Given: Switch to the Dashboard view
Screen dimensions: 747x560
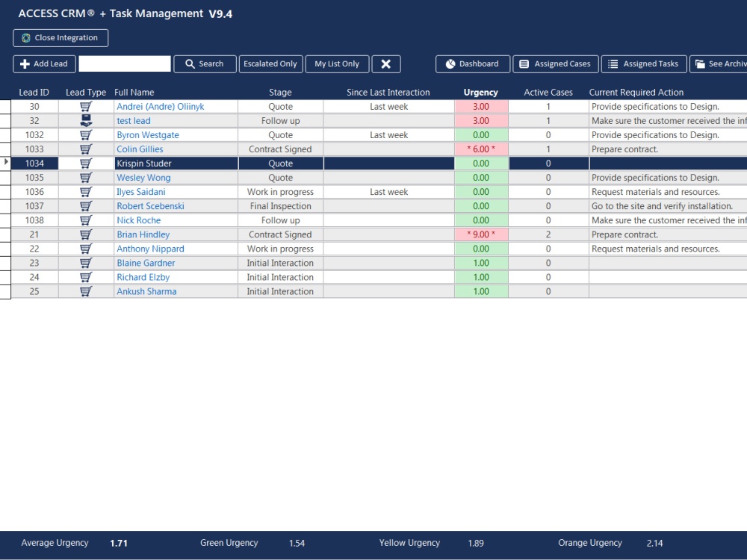Looking at the screenshot, I should pos(472,63).
